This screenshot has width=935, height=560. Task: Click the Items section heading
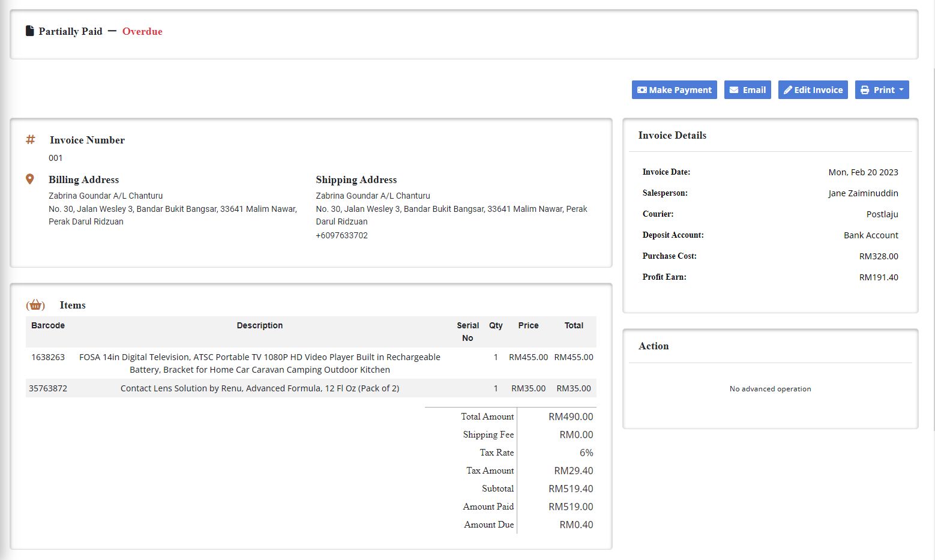[x=73, y=305]
